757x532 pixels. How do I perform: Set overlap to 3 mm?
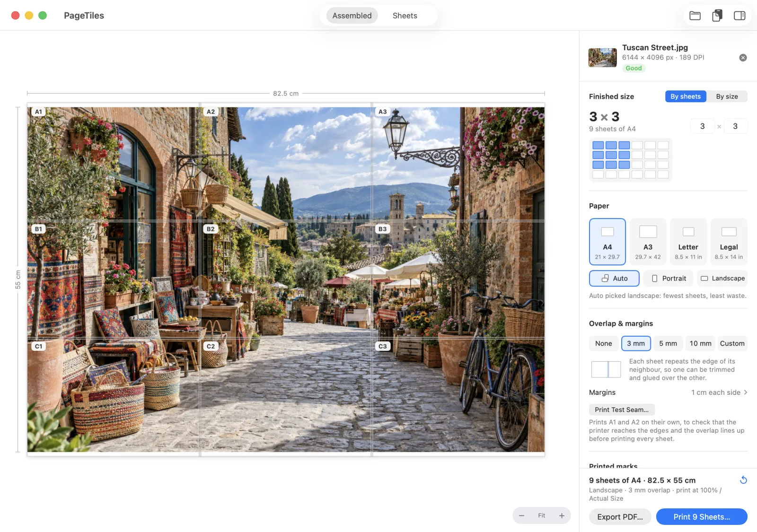636,343
